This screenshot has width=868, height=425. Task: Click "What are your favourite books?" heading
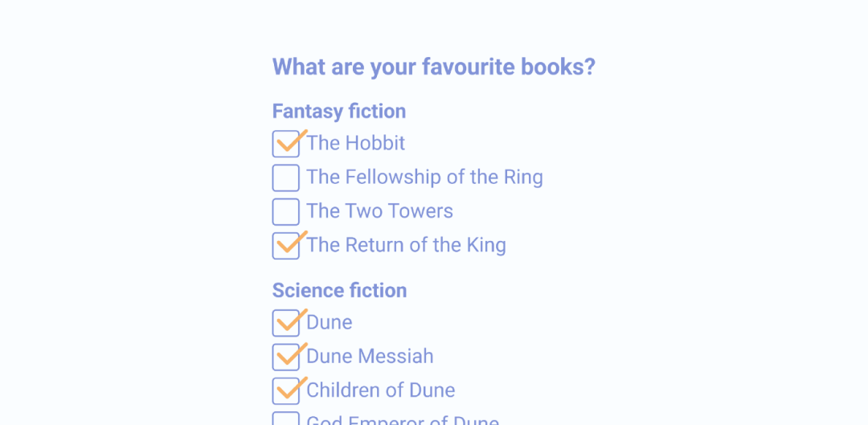click(x=434, y=67)
